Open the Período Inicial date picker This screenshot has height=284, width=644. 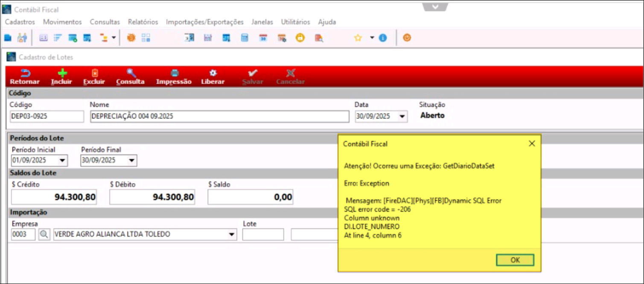pyautogui.click(x=62, y=161)
